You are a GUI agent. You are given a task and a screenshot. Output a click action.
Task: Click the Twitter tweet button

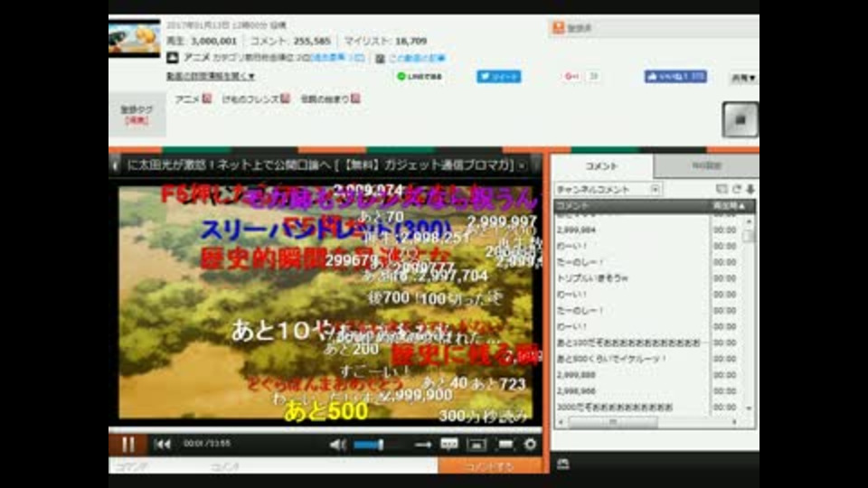(499, 76)
